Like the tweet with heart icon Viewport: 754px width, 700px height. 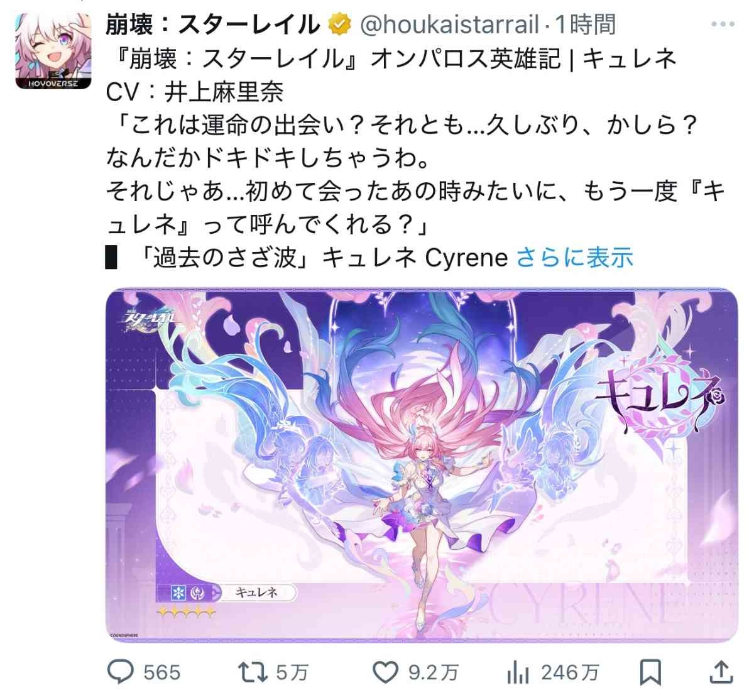tap(386, 672)
